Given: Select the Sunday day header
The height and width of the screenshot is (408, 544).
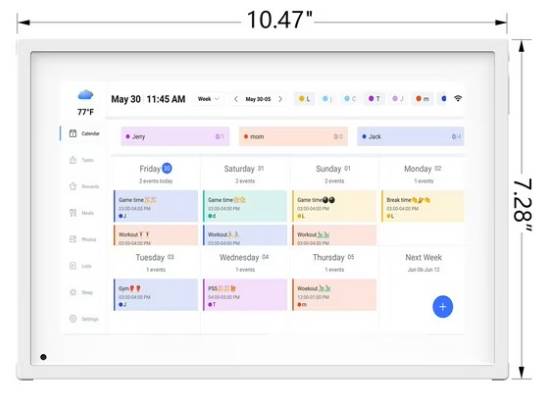Looking at the screenshot, I should pos(333,169).
